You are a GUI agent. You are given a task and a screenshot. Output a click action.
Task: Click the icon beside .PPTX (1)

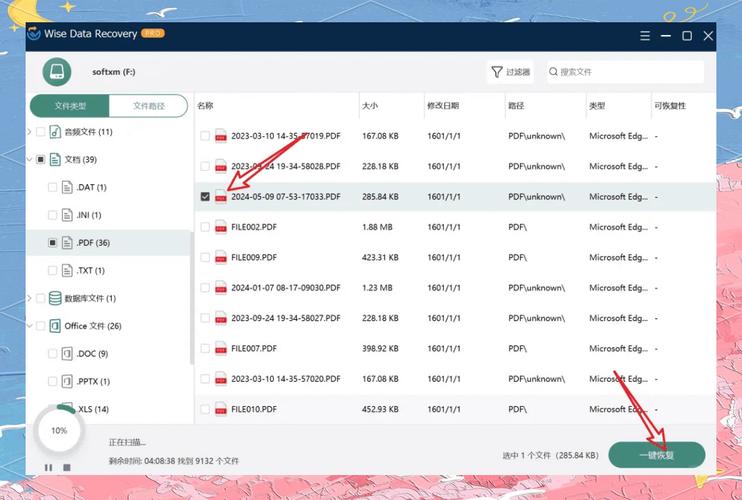[x=67, y=381]
